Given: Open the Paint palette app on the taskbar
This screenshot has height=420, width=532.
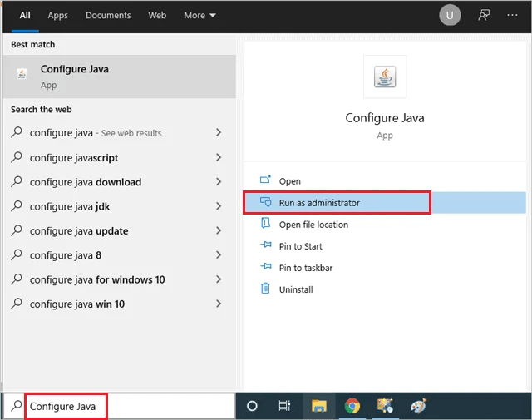Looking at the screenshot, I should click(418, 406).
